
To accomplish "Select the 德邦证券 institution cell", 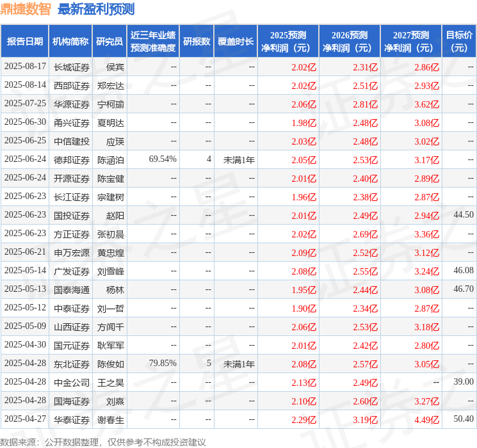I will [x=72, y=160].
